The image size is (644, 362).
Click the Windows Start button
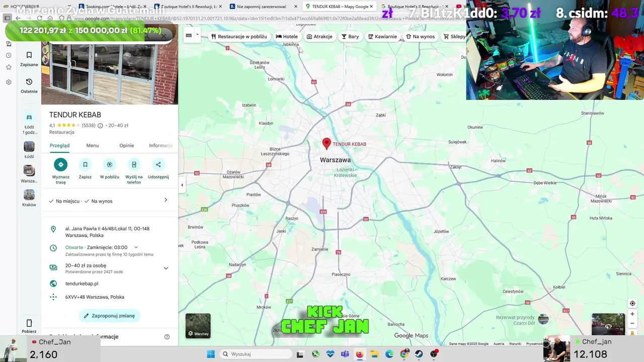tap(211, 354)
